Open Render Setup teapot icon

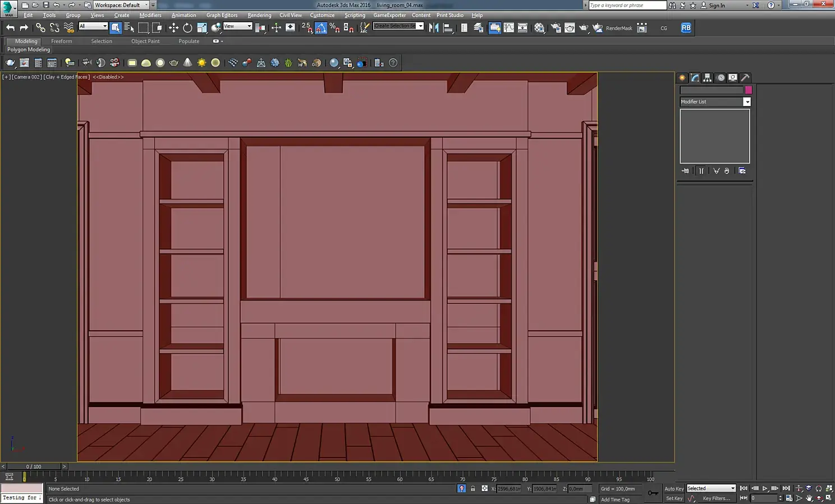556,27
